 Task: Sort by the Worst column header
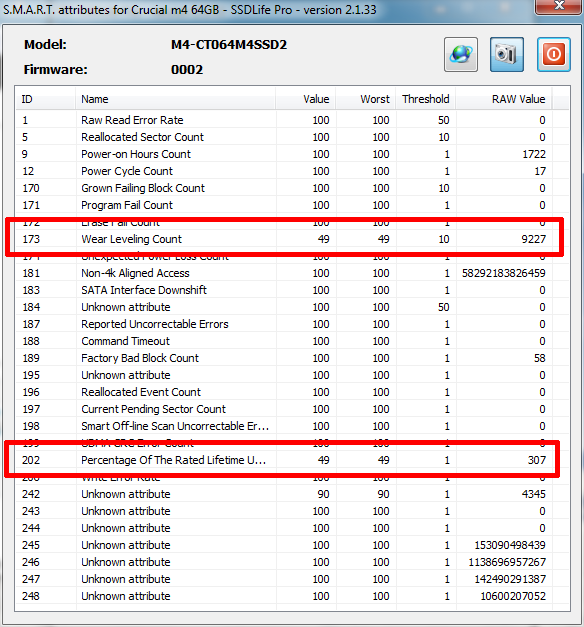click(366, 99)
